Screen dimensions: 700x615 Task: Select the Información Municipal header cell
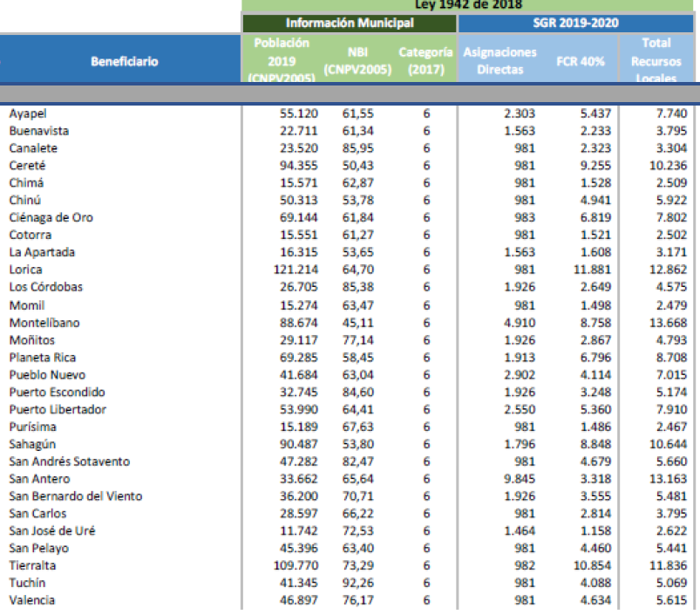coord(349,24)
